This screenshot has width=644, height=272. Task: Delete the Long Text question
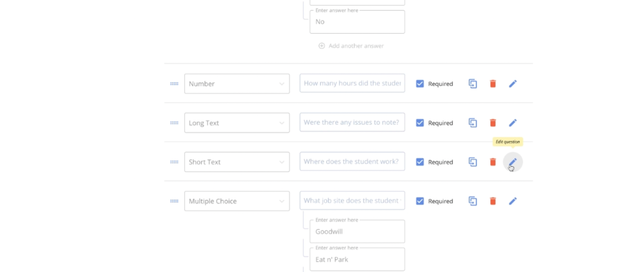pyautogui.click(x=493, y=123)
